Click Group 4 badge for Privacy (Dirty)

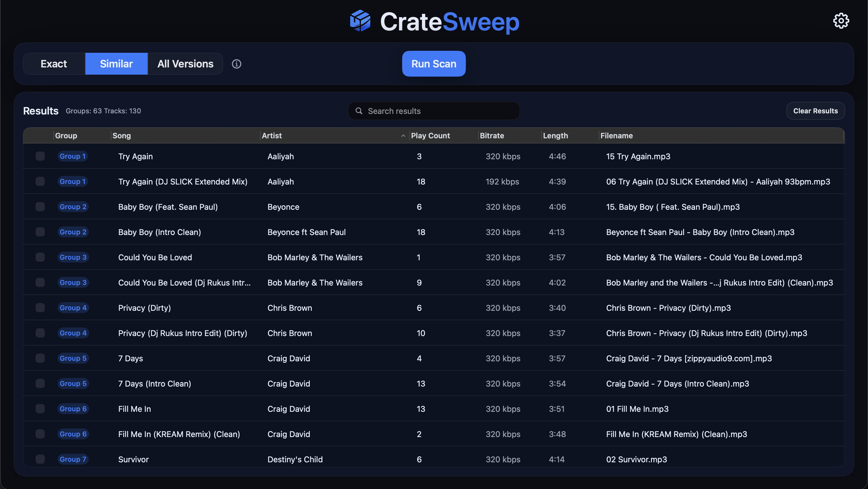coord(73,307)
